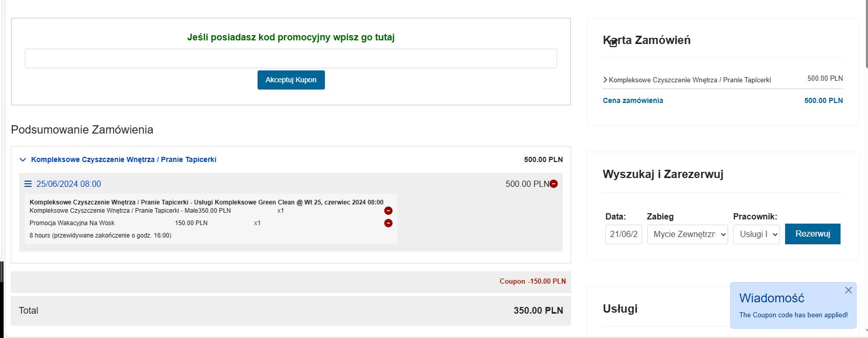Remove the 500.00 PLN booking with red icon
The image size is (868, 338).
(x=553, y=184)
